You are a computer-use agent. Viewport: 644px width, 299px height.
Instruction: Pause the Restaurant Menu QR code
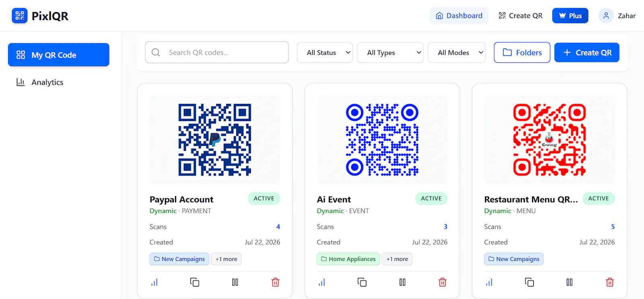tap(570, 282)
